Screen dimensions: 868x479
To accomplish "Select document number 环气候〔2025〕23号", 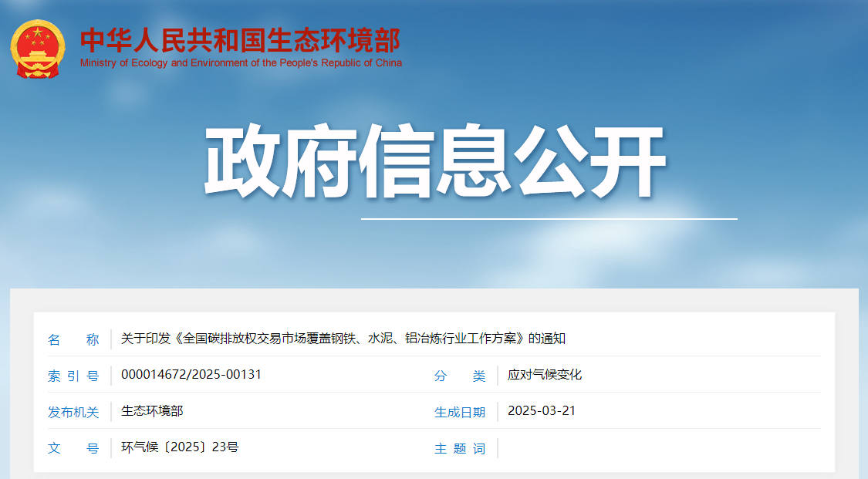I will point(179,447).
